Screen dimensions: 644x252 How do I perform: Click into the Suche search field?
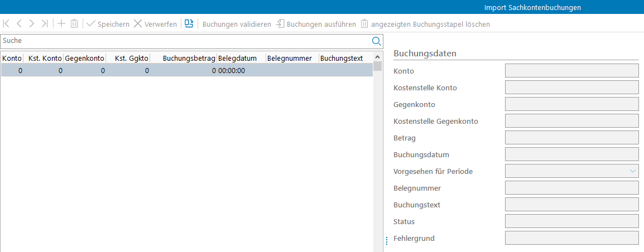(x=184, y=41)
